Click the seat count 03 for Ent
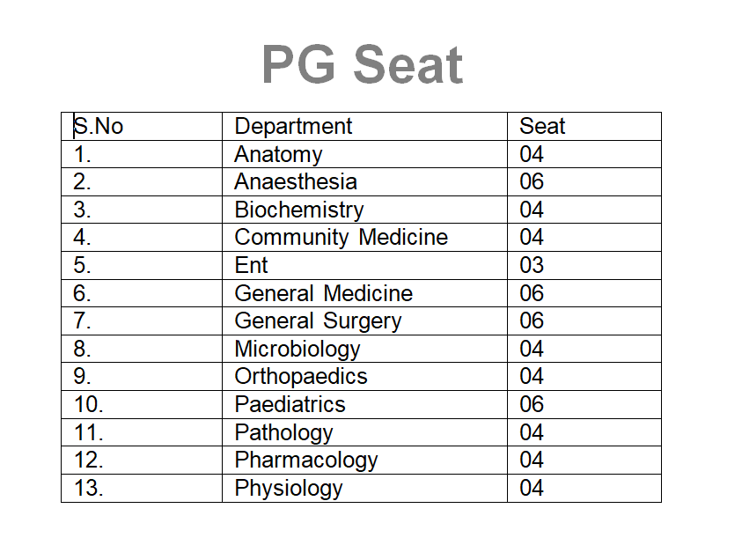Viewport: 742px width, 560px height. click(x=532, y=266)
